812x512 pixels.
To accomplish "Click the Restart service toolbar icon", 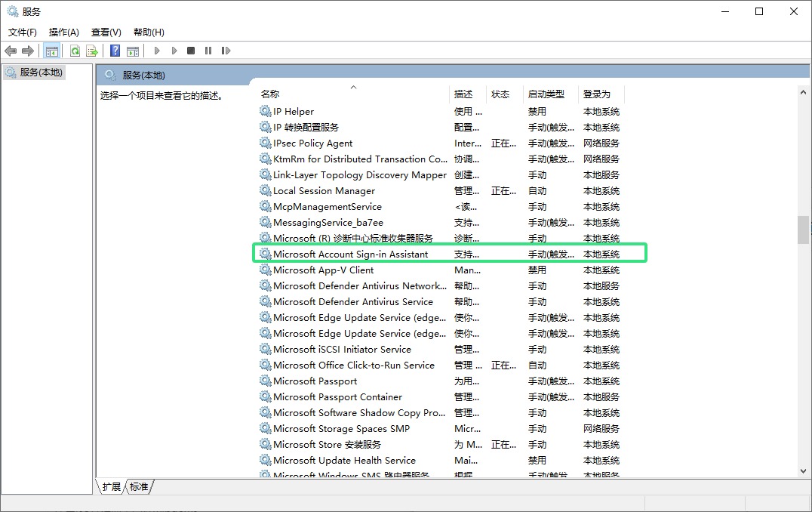I will coord(226,51).
